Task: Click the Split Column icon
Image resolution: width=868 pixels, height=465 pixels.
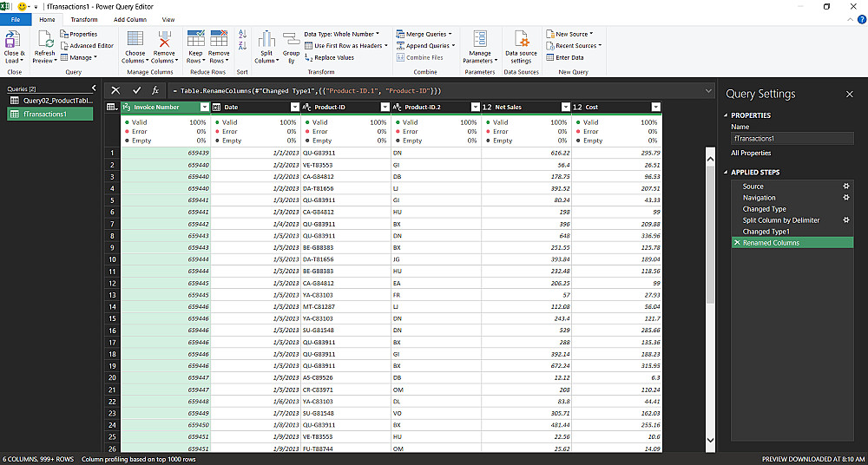Action: pos(266,40)
